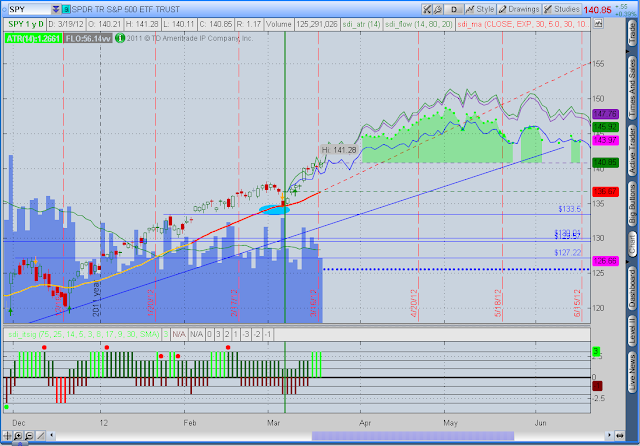
Task: Click the left scroll arrow of time axis
Action: [x=51, y=435]
